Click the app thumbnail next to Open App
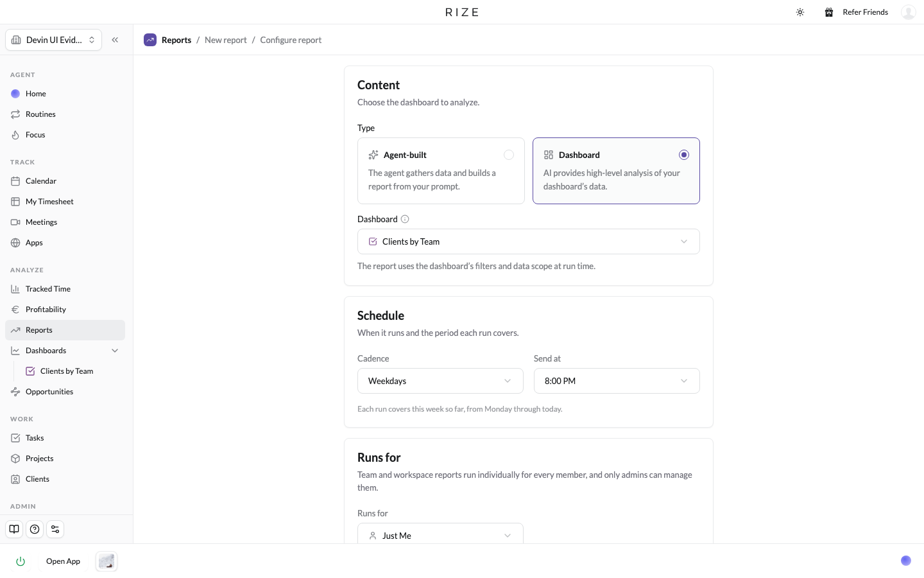This screenshot has height=578, width=924. click(x=107, y=561)
